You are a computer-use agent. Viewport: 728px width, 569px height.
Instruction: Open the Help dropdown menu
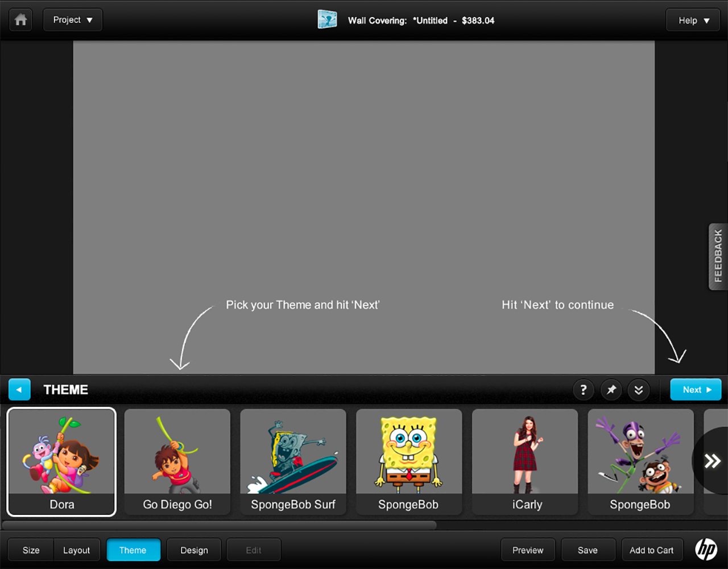(693, 20)
